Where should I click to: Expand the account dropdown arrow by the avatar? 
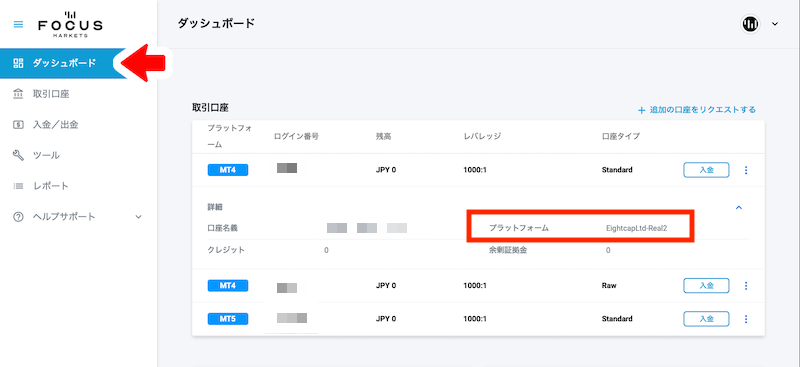pos(775,24)
